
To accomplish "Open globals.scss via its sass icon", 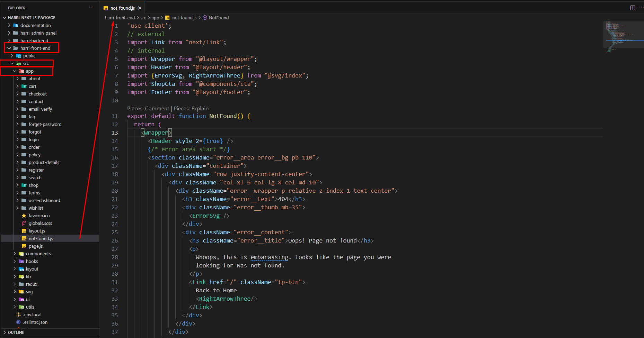I will (x=24, y=223).
